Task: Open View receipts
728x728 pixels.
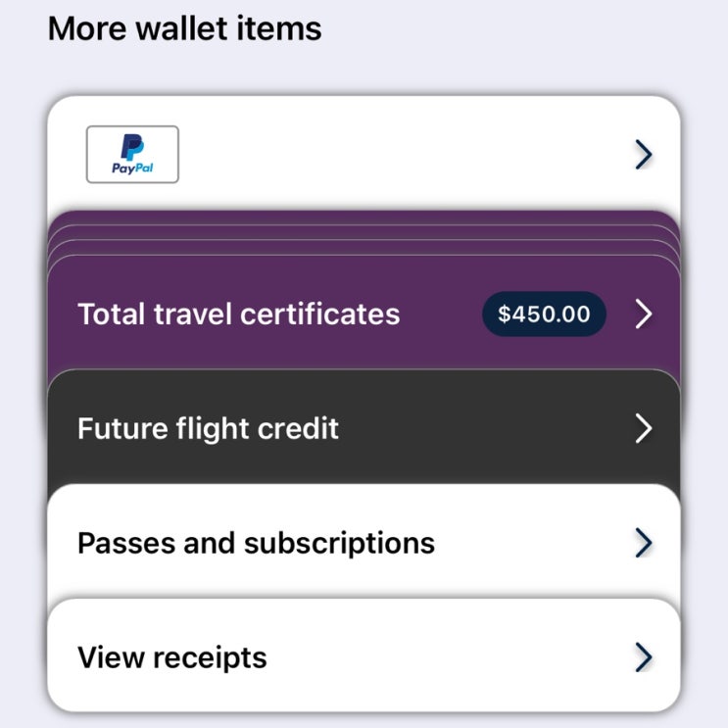Action: pos(171,656)
